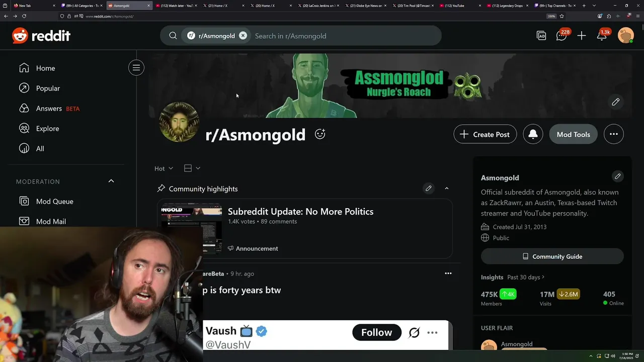Open the Community Guide button

click(x=552, y=256)
